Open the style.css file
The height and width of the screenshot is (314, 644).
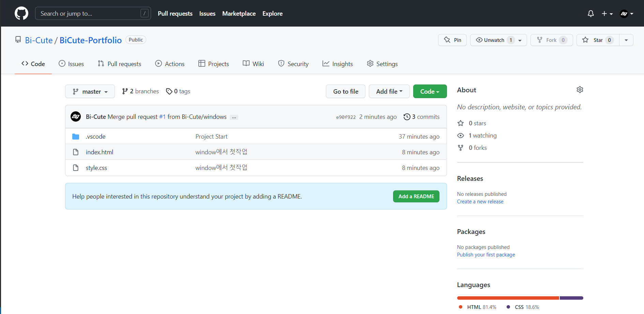click(x=96, y=168)
